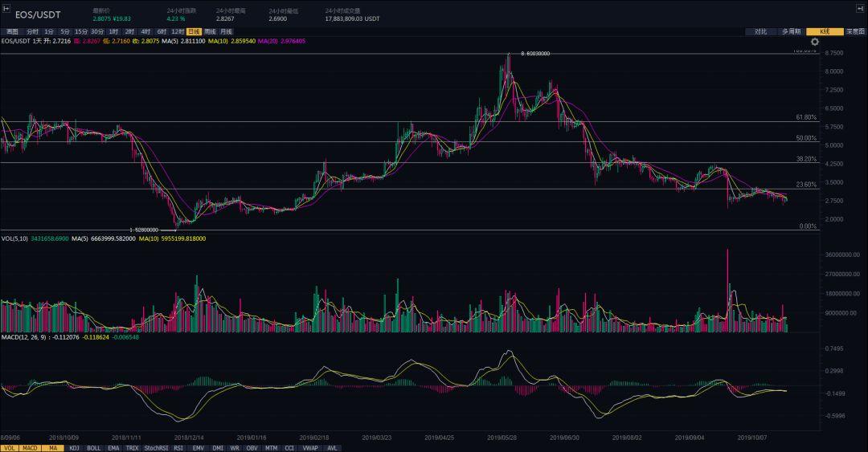The image size is (868, 452).
Task: Click the 8.7500 price axis label
Action: (x=833, y=53)
